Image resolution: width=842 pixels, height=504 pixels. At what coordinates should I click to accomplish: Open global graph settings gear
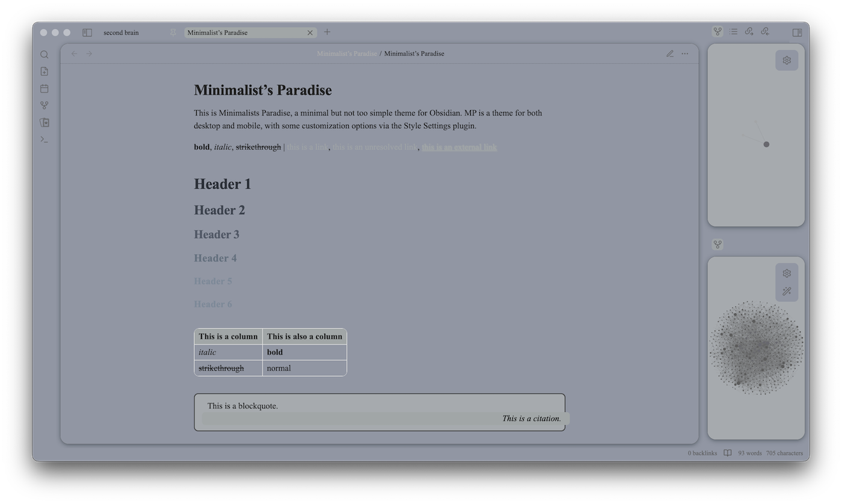coord(787,274)
